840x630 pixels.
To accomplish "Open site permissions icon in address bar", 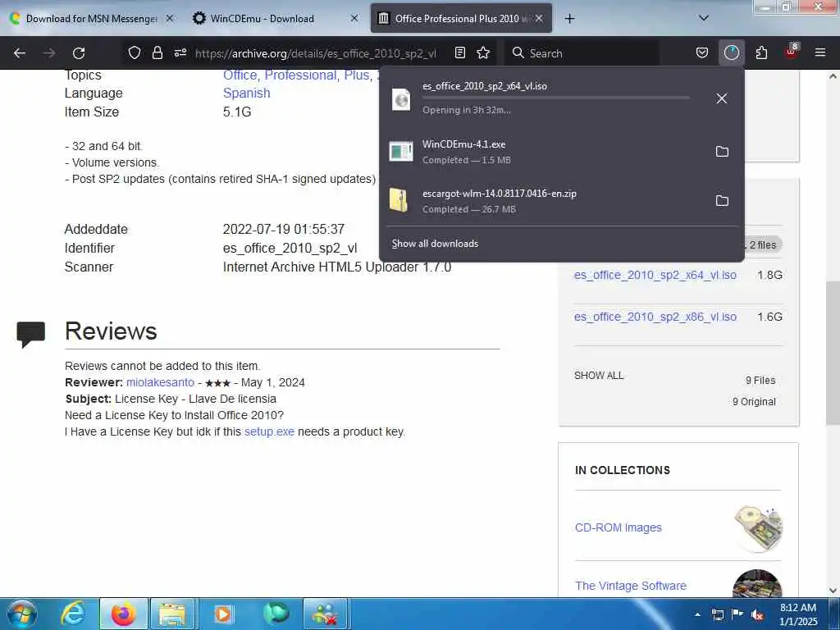I will [x=180, y=52].
